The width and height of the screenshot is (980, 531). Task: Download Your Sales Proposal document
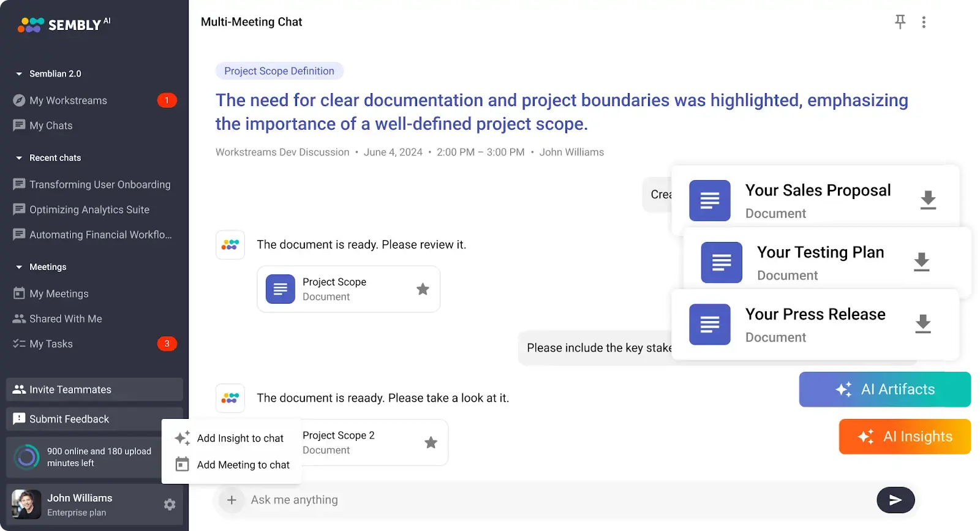(928, 200)
